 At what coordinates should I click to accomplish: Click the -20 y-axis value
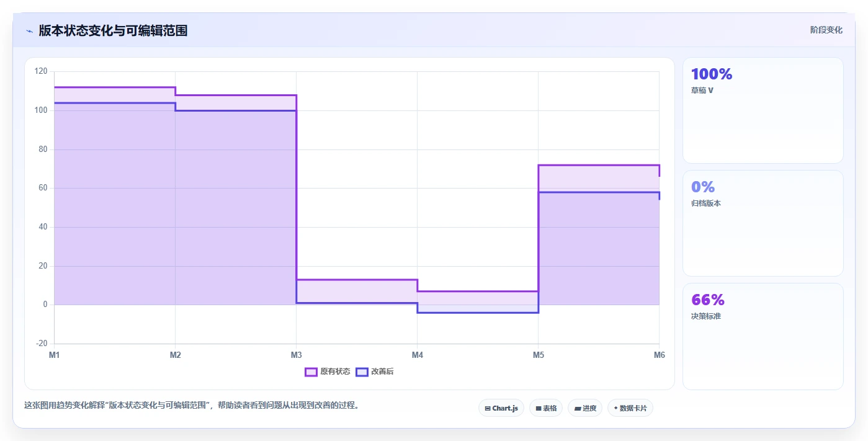41,344
